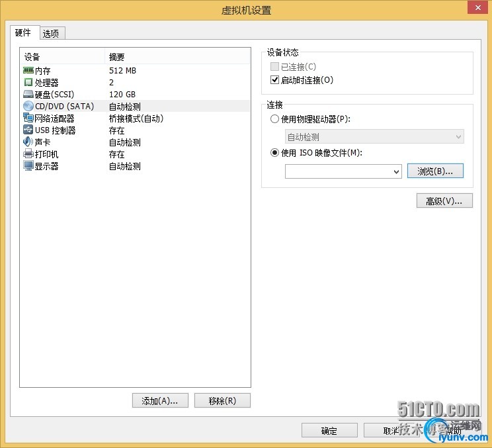Select the network adapter (网络适配器) icon
The image size is (492, 448).
click(28, 118)
